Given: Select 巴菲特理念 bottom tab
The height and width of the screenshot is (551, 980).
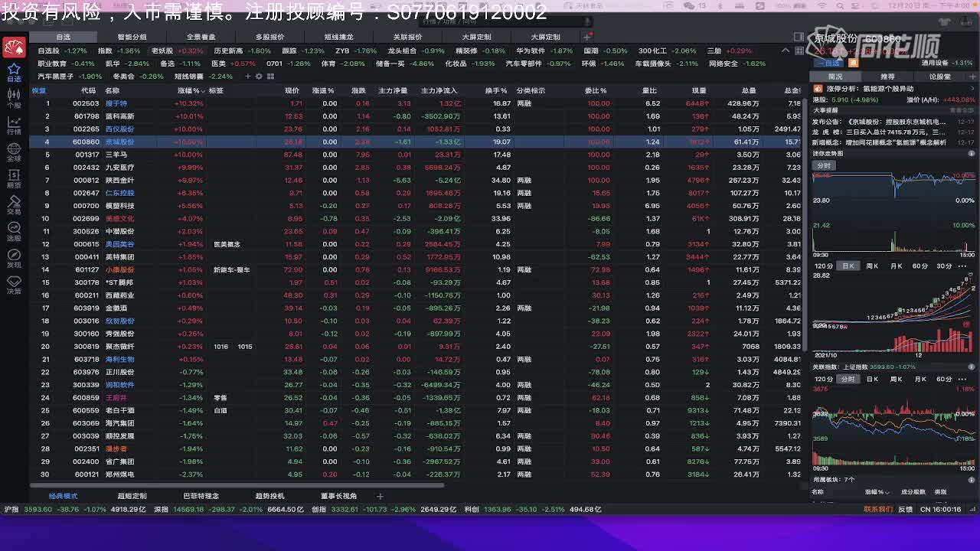Looking at the screenshot, I should 201,496.
